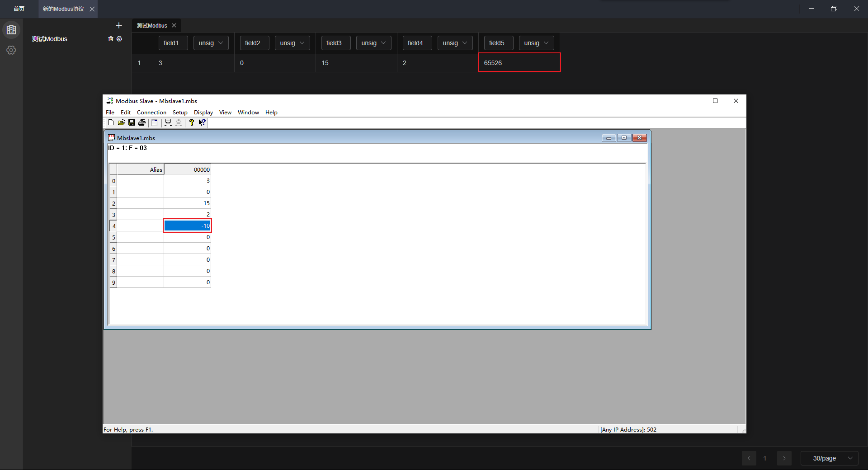This screenshot has width=868, height=470.
Task: Click the [Any IP Address]: 502 status text
Action: tap(628, 429)
